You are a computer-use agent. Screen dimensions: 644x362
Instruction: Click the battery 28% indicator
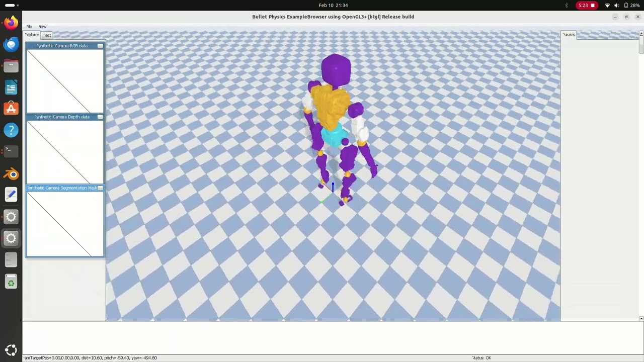click(x=631, y=6)
